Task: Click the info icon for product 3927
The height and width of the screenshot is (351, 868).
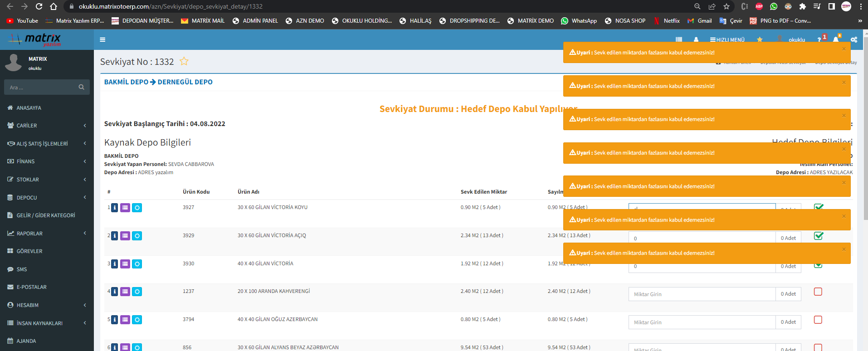Action: (x=115, y=208)
